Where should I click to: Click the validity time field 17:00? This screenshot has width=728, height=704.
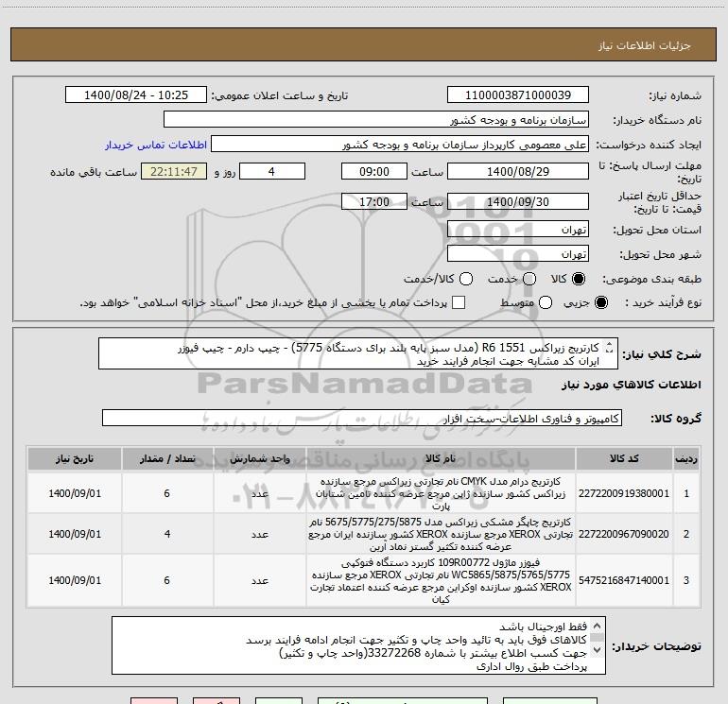coord(374,202)
